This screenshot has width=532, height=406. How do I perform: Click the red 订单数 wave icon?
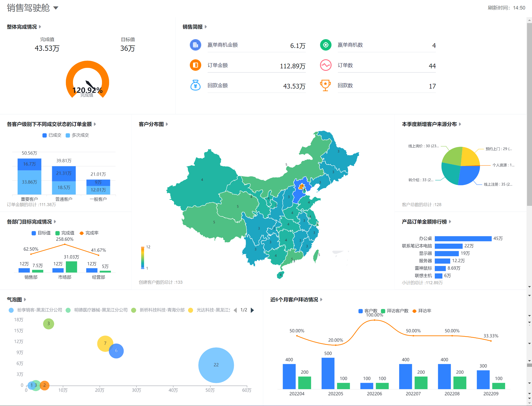point(325,65)
